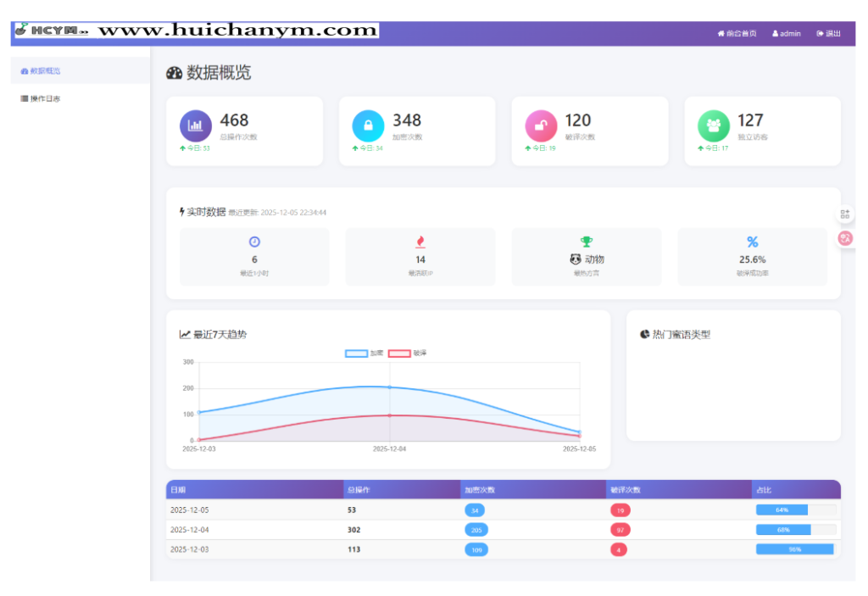Toggle the blue 加密 legend series in chart

click(x=356, y=353)
